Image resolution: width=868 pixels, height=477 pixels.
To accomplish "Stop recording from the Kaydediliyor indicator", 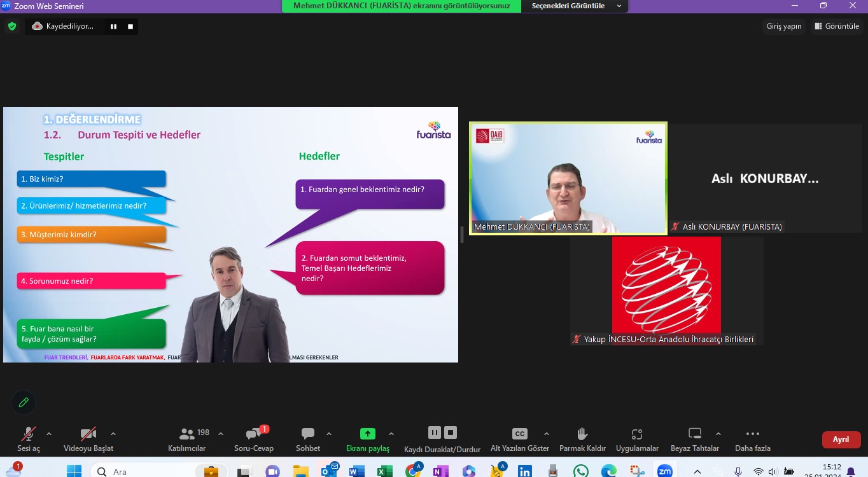I will tap(130, 26).
